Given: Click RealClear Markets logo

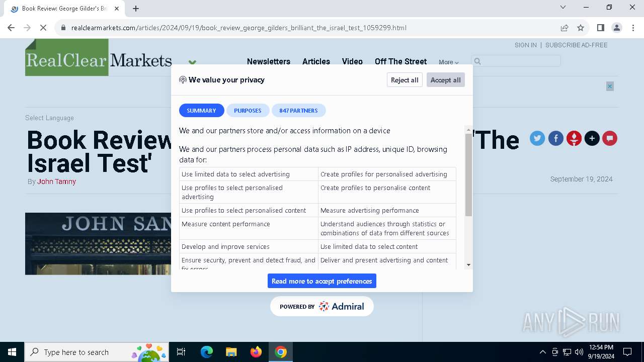Looking at the screenshot, I should point(99,58).
